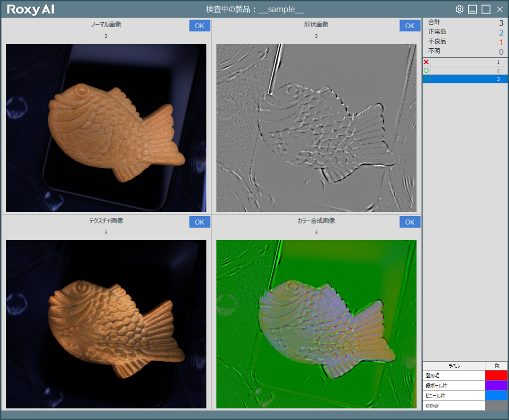
Task: Open settings via the gear icon
Action: coord(459,10)
